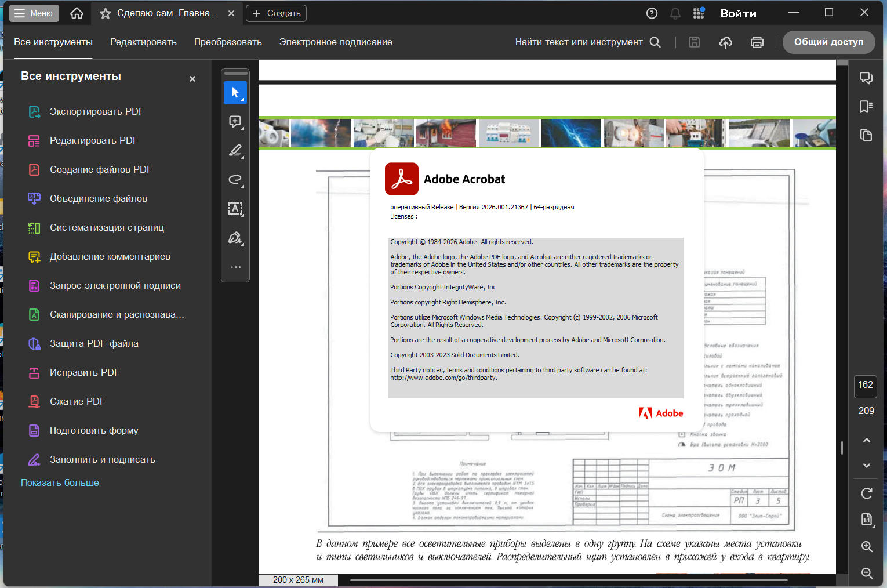Select the highlighter pen tool
Image resolution: width=887 pixels, height=588 pixels.
click(x=235, y=151)
